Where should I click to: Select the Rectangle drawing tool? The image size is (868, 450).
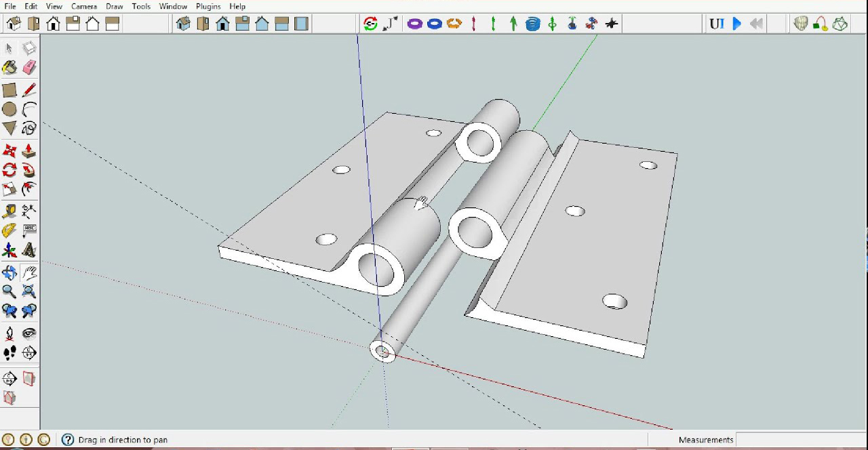pos(9,89)
